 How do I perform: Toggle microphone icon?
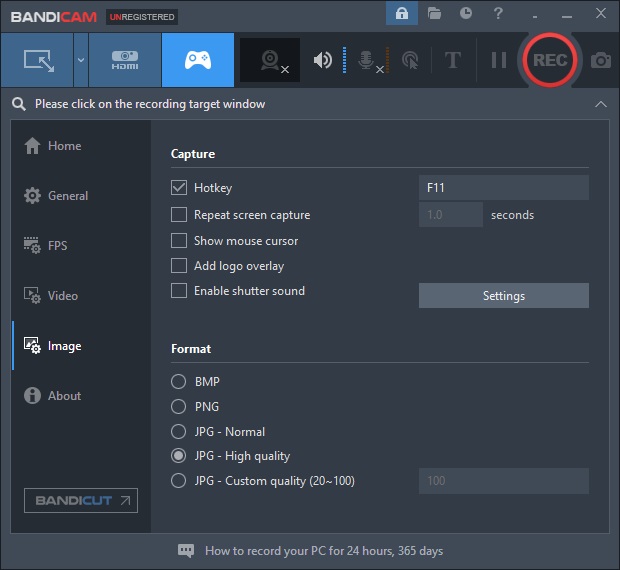pos(366,60)
